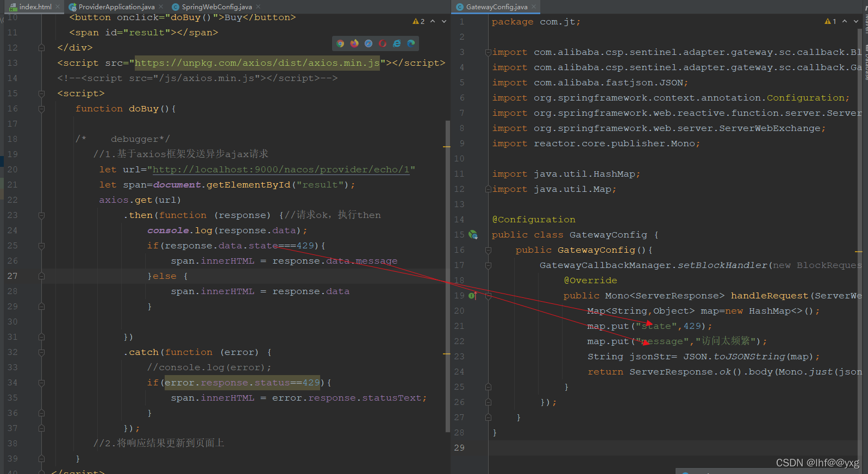
Task: Click the ServerResponse.ok() return statement
Action: pos(725,372)
